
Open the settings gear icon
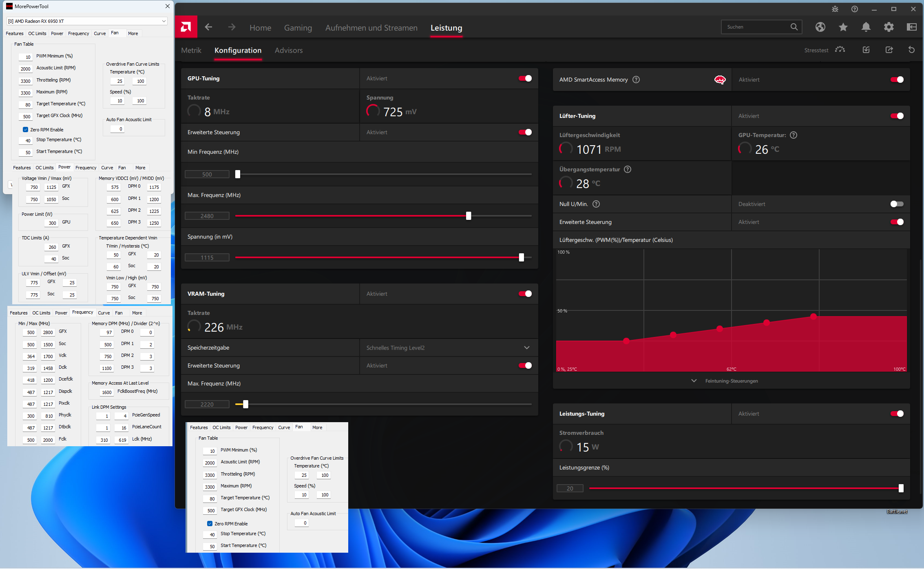889,27
